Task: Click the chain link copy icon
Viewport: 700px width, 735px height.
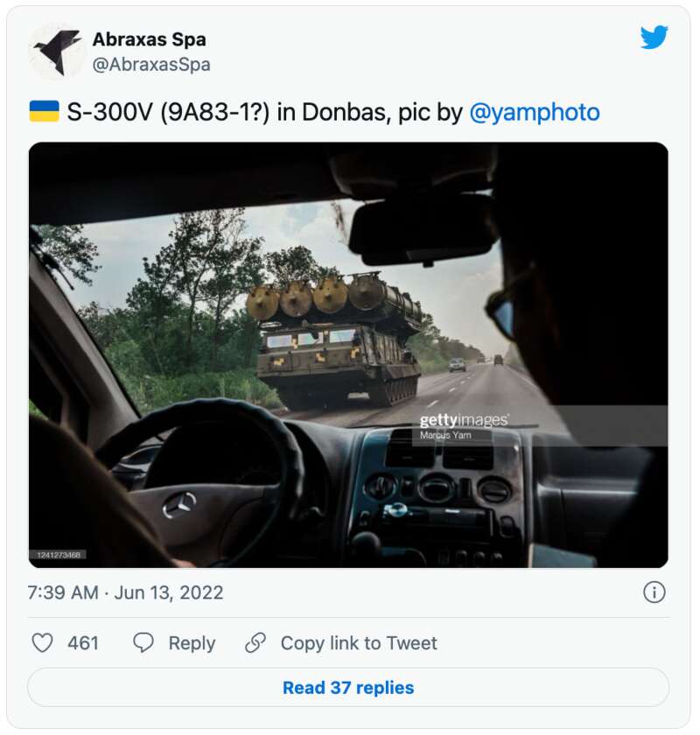Action: point(255,643)
